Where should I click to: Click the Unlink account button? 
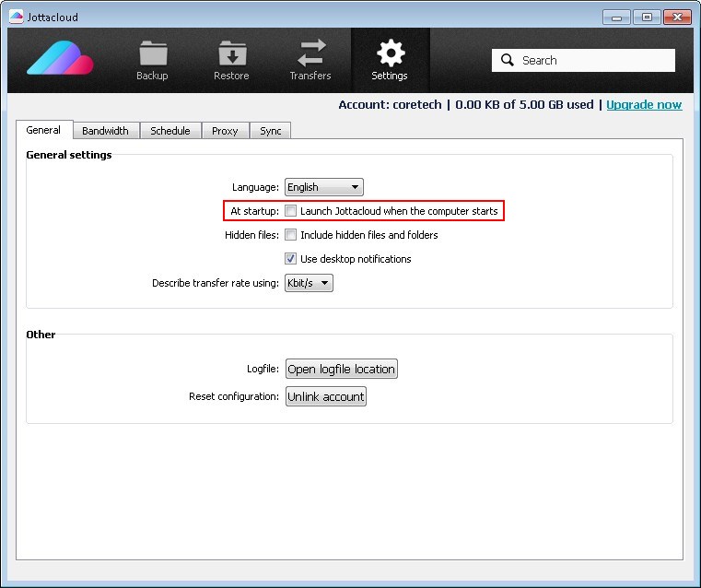326,396
